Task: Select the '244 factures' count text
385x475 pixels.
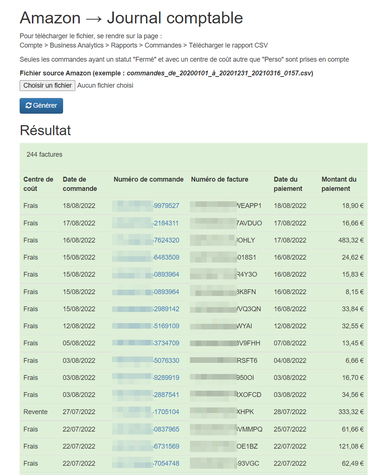Action: [x=44, y=154]
